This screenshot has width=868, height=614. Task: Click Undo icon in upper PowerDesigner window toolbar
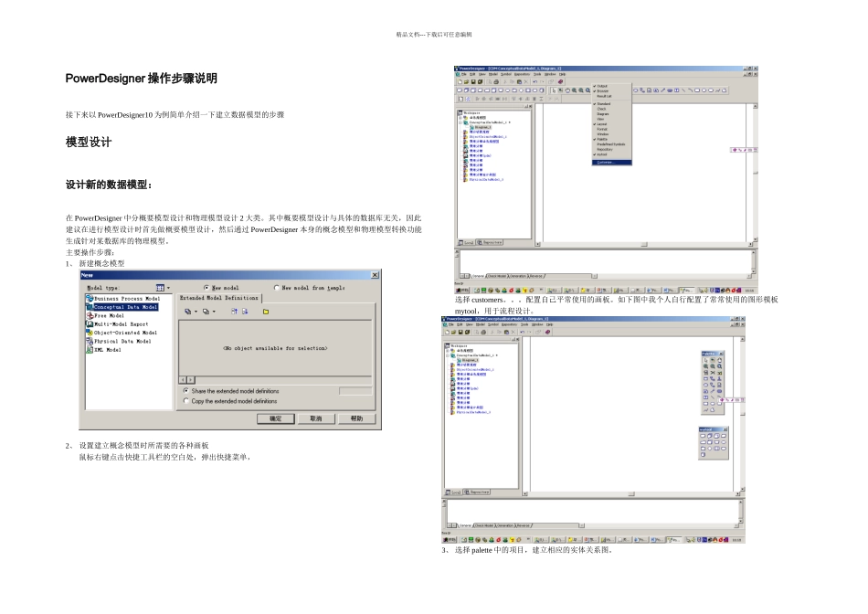(535, 81)
